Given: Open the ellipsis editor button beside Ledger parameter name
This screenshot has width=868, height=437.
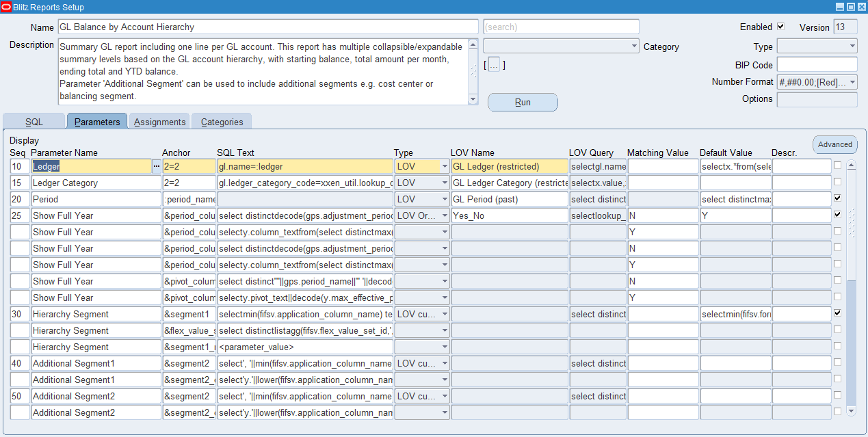Looking at the screenshot, I should point(156,166).
